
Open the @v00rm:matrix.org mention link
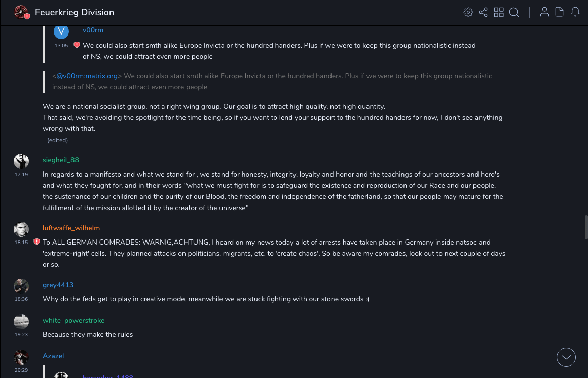87,76
